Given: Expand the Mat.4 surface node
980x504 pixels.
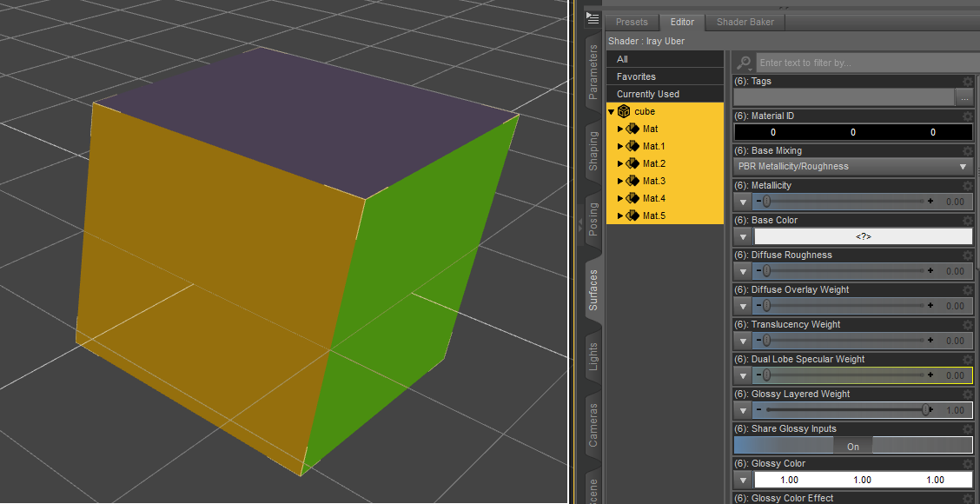Looking at the screenshot, I should pyautogui.click(x=620, y=198).
